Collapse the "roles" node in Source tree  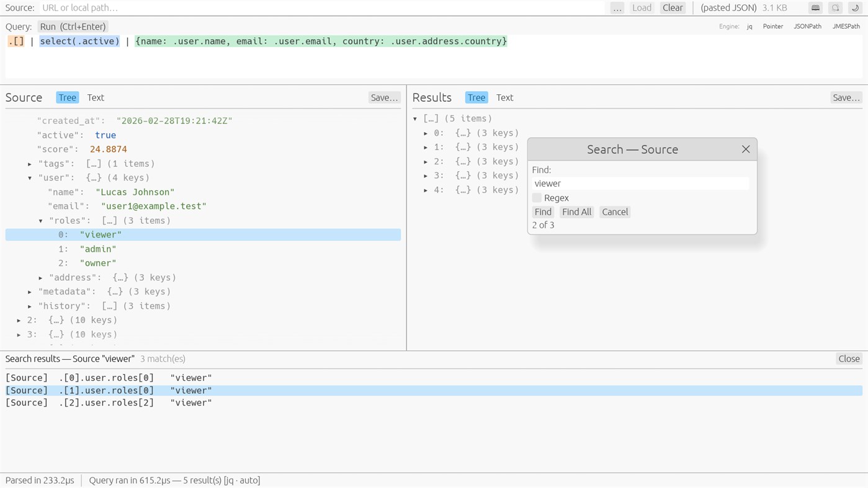(x=41, y=221)
